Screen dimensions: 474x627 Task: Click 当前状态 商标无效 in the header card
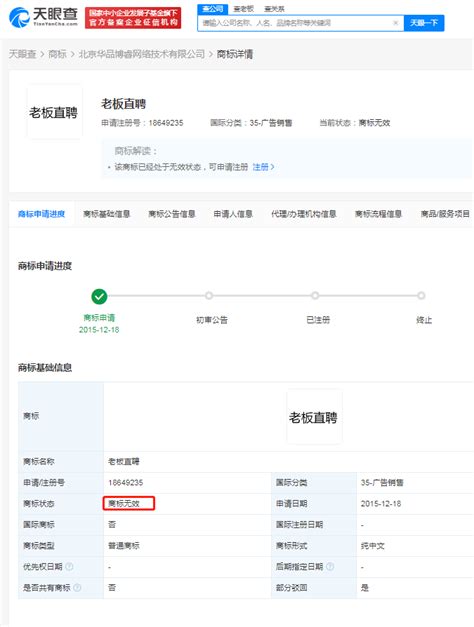354,123
